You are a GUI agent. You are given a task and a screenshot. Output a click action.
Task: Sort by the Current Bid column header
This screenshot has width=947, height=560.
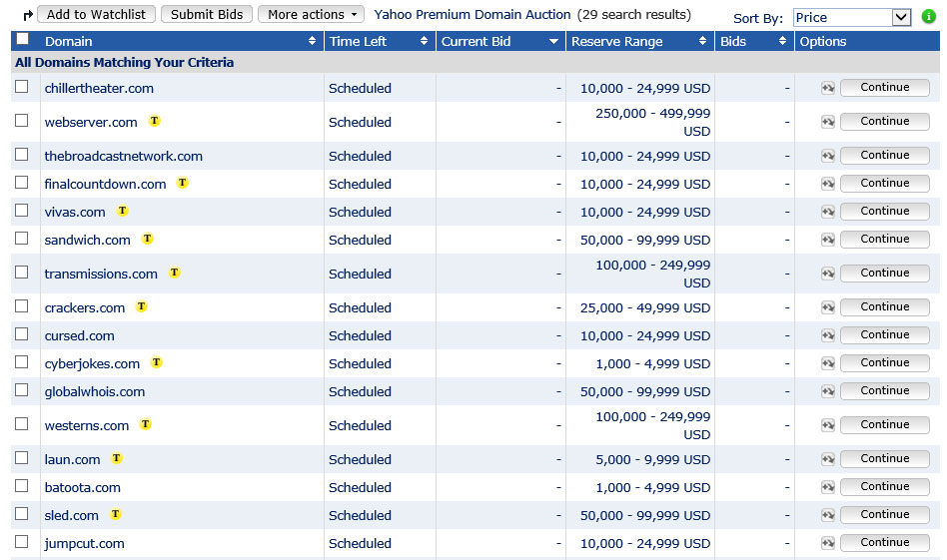[x=500, y=41]
